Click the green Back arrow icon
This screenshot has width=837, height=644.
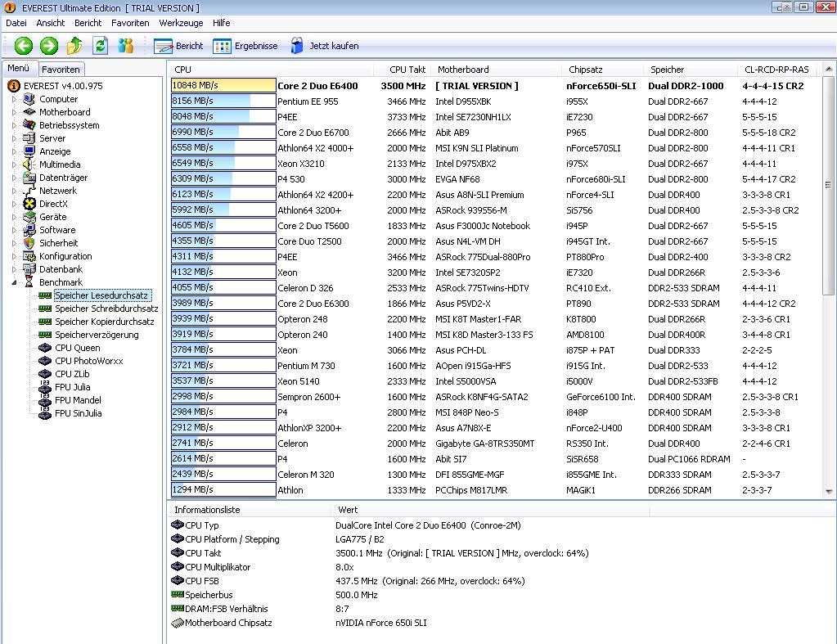23,46
